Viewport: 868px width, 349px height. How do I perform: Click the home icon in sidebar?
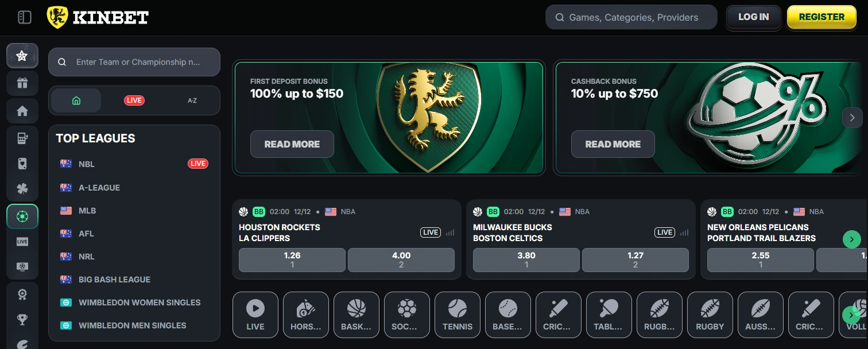point(22,111)
